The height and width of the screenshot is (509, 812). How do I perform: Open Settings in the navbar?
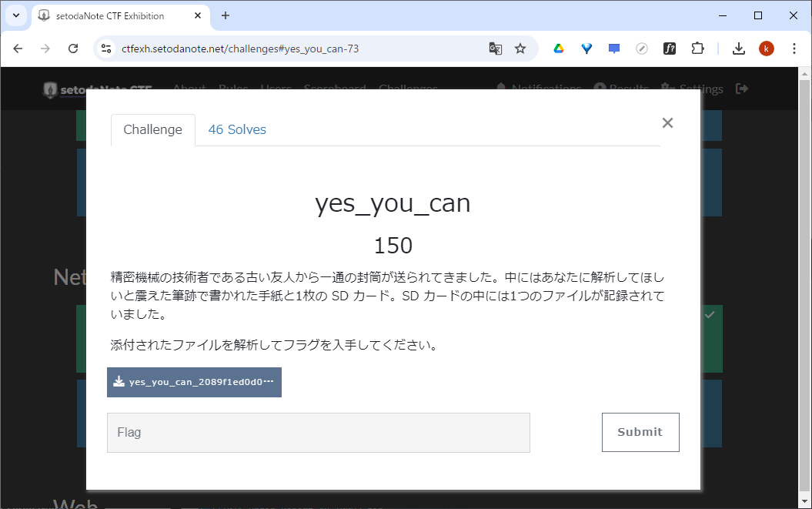pos(692,89)
